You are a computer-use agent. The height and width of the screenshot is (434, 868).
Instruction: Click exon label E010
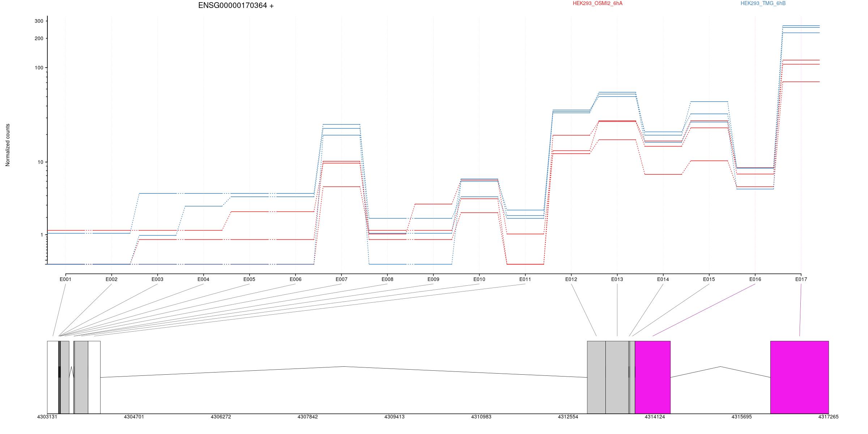tap(479, 279)
